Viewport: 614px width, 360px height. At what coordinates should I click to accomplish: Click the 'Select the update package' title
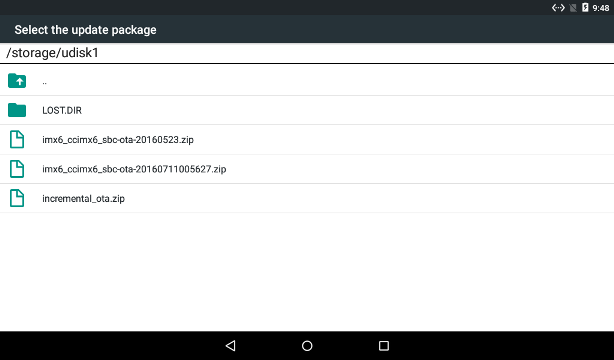tap(85, 30)
